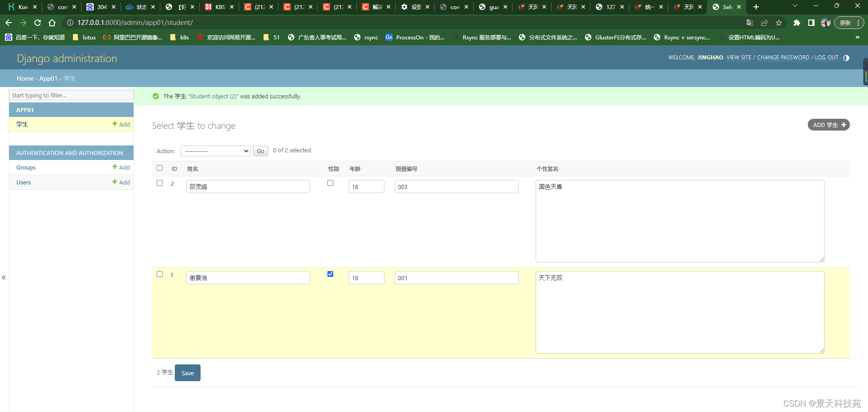Click the Google Translate icon in address bar

click(750, 23)
